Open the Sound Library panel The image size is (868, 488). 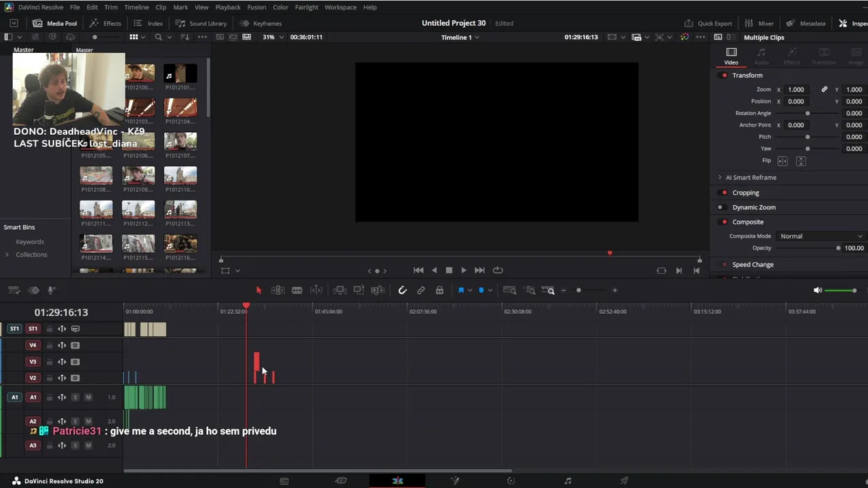(x=201, y=23)
